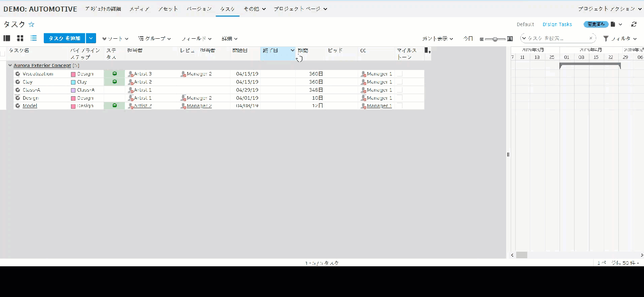The width and height of the screenshot is (644, 297).
Task: Open the Model task link
Action: click(x=30, y=106)
